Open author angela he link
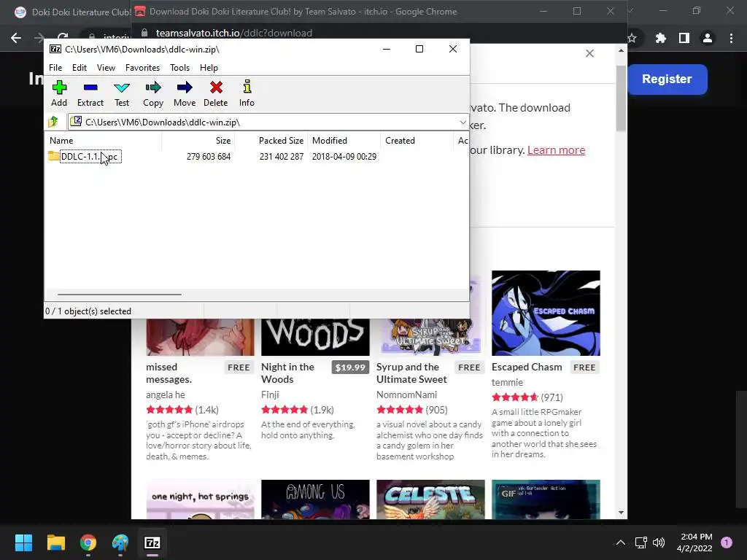 (166, 394)
